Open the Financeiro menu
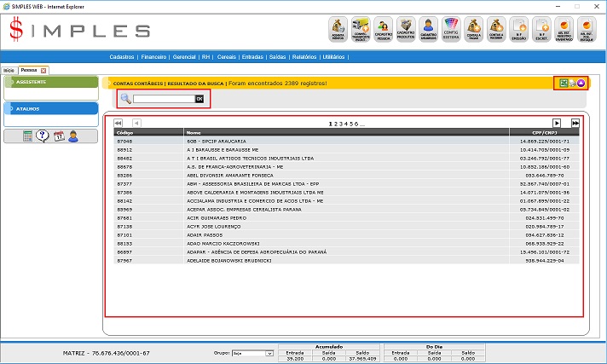The height and width of the screenshot is (364, 607). 154,56
